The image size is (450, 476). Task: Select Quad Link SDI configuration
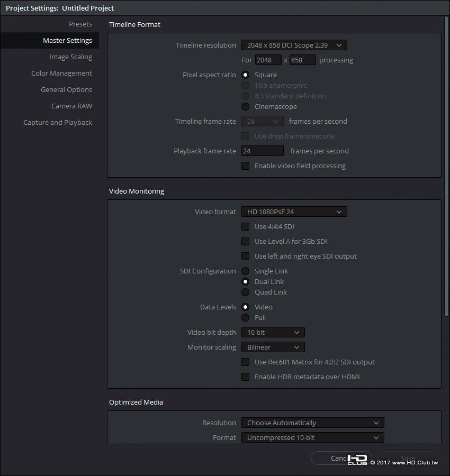tap(245, 292)
